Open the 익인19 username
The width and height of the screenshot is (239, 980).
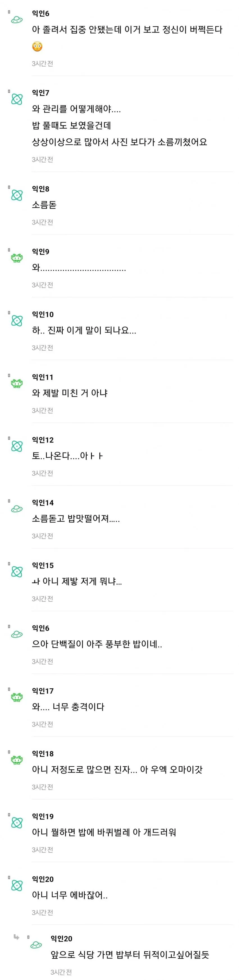tap(43, 816)
